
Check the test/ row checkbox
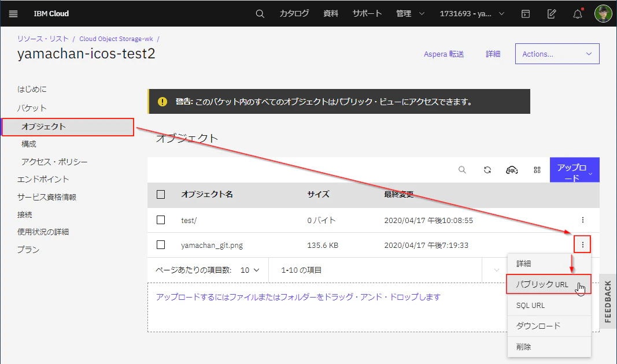[161, 220]
